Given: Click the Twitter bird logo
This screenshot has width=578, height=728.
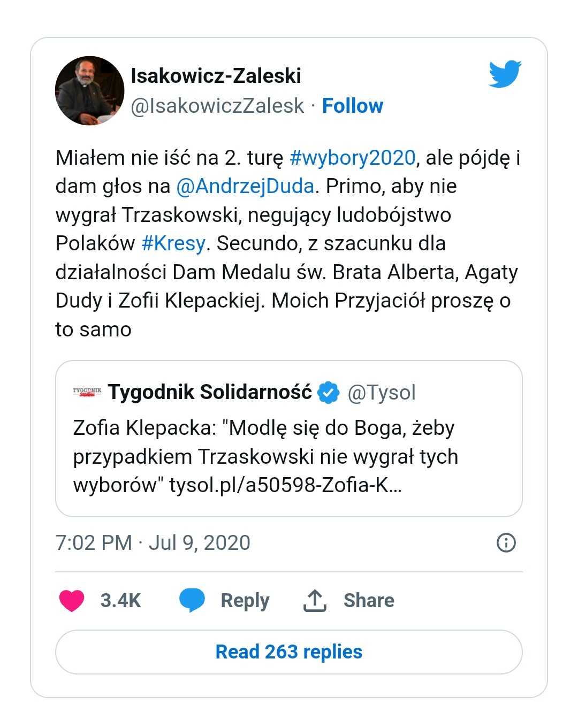Looking at the screenshot, I should click(505, 74).
